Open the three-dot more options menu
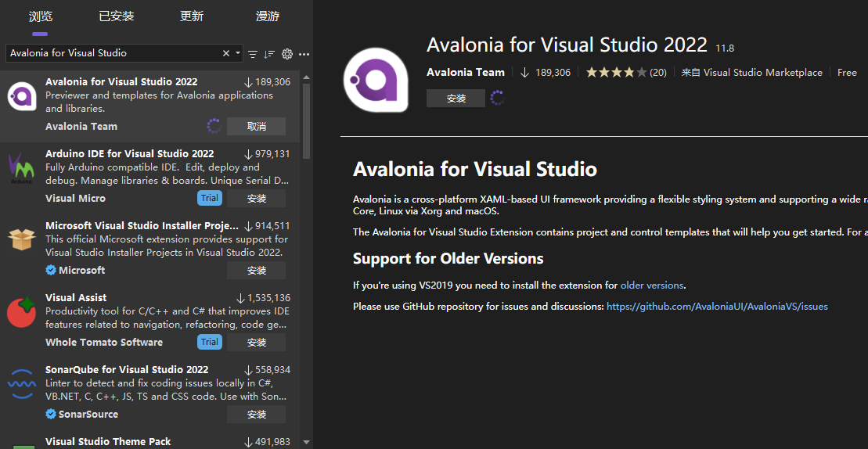The height and width of the screenshot is (449, 868). 304,54
